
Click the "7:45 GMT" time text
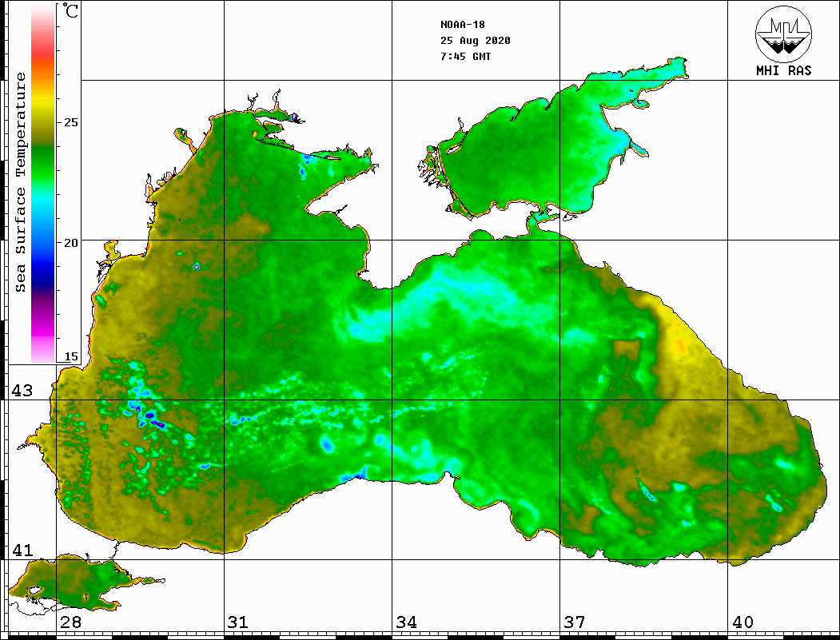tap(465, 56)
